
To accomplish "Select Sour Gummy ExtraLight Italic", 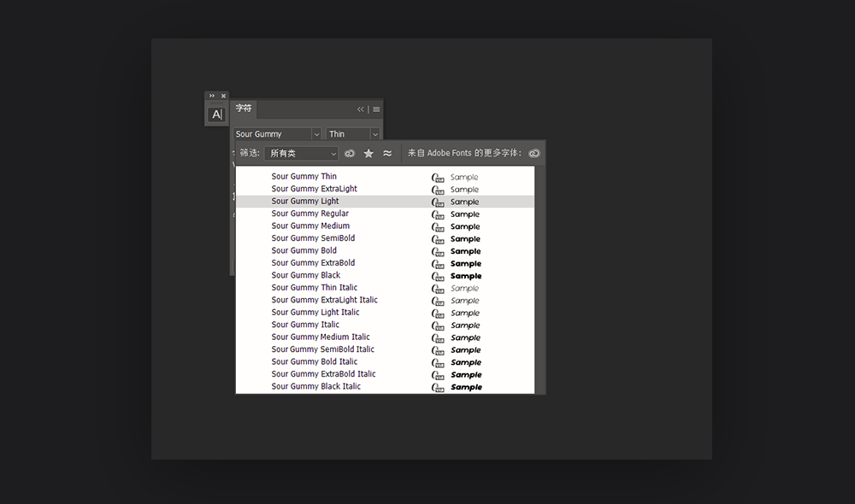I will pyautogui.click(x=385, y=300).
